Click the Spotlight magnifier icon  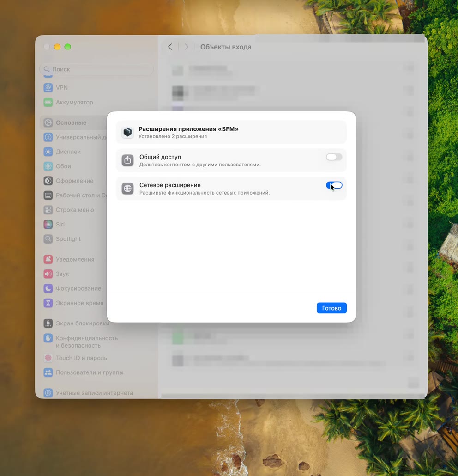point(48,239)
